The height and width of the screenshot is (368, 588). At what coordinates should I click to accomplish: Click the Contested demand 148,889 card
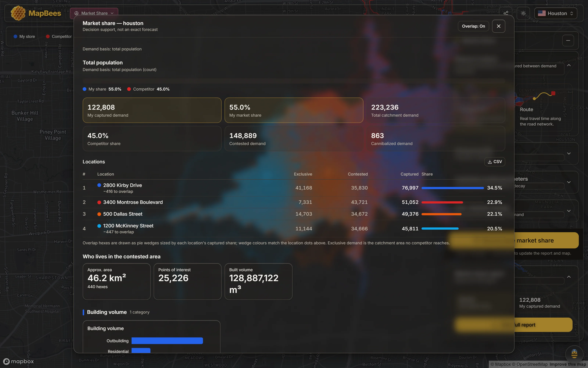[294, 139]
